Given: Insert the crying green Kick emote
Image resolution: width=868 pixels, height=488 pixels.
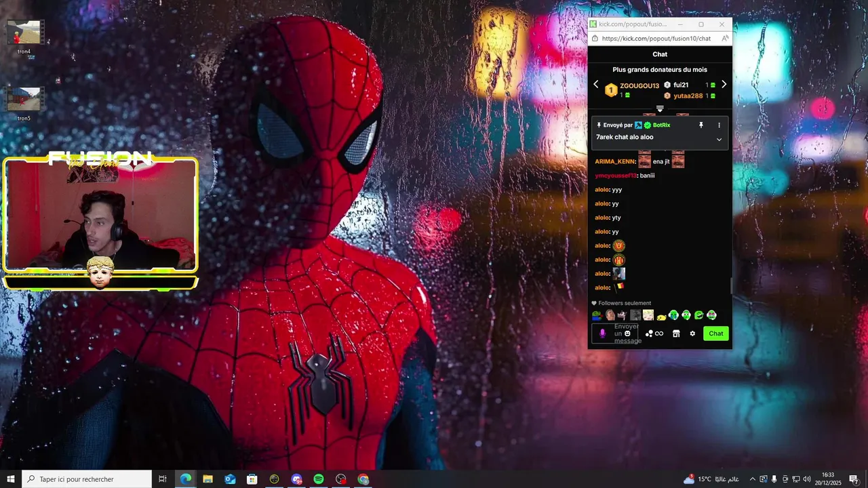Looking at the screenshot, I should [x=673, y=315].
